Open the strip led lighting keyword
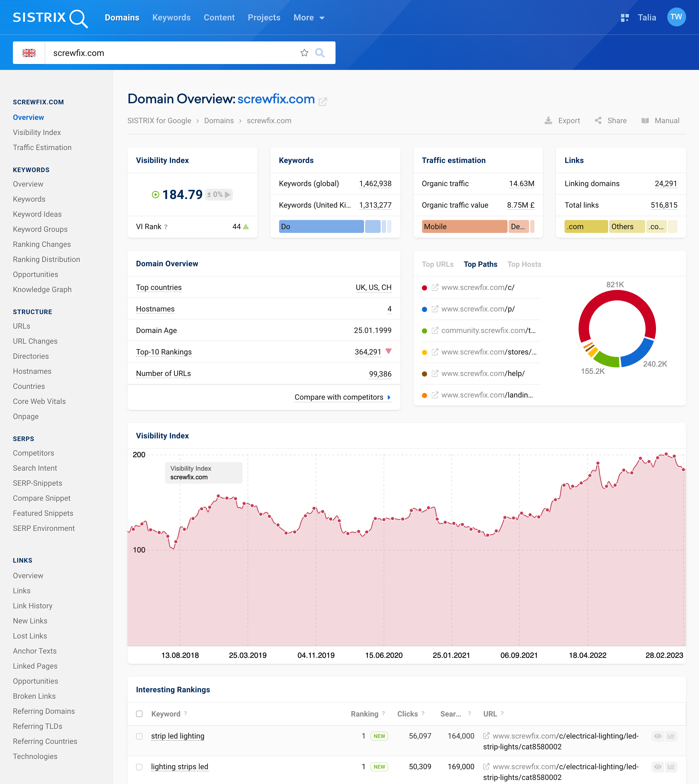Viewport: 699px width, 784px height. coord(177,736)
